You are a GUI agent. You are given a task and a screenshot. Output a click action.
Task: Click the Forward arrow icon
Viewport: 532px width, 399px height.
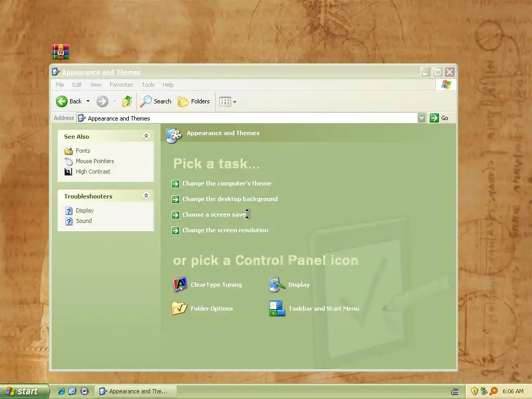102,101
